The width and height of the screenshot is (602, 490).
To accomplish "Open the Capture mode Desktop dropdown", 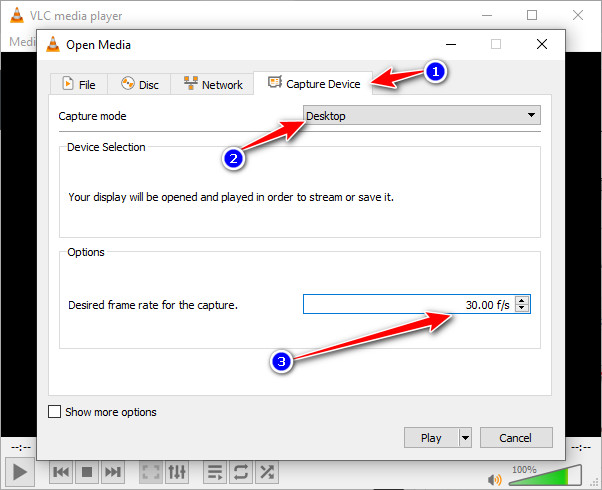I will coord(422,115).
